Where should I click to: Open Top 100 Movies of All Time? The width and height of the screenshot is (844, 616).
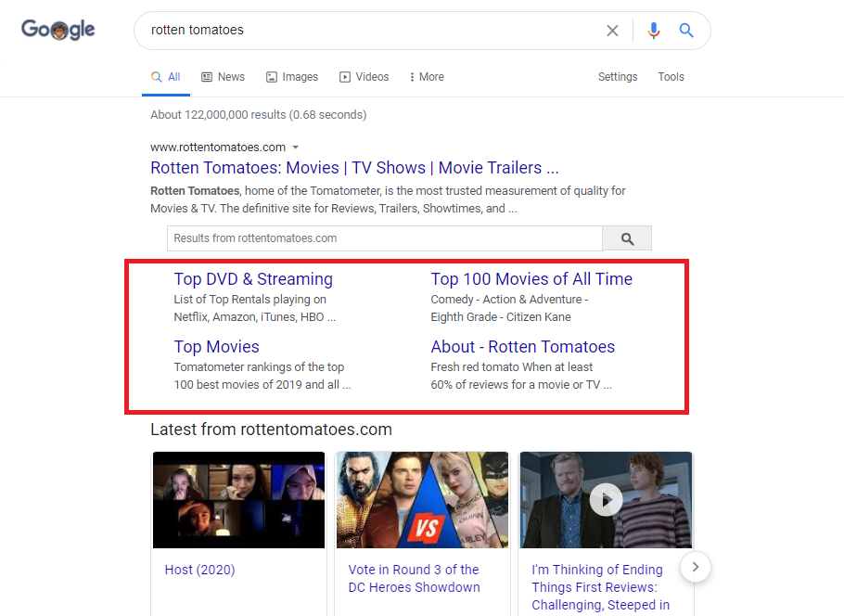[531, 279]
